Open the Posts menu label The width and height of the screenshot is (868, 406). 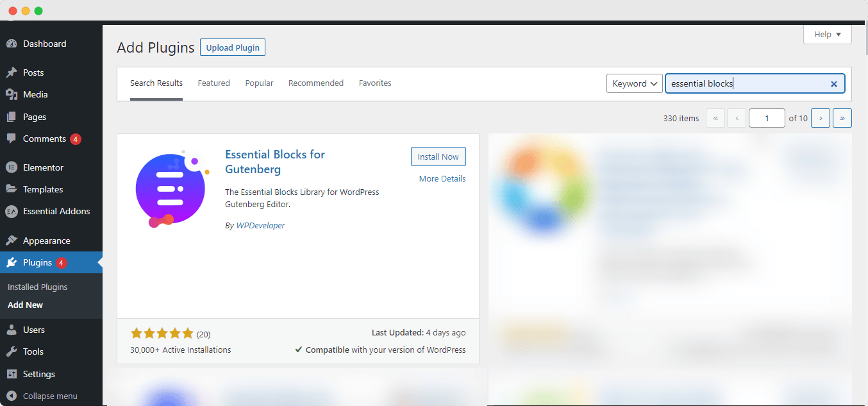point(33,72)
